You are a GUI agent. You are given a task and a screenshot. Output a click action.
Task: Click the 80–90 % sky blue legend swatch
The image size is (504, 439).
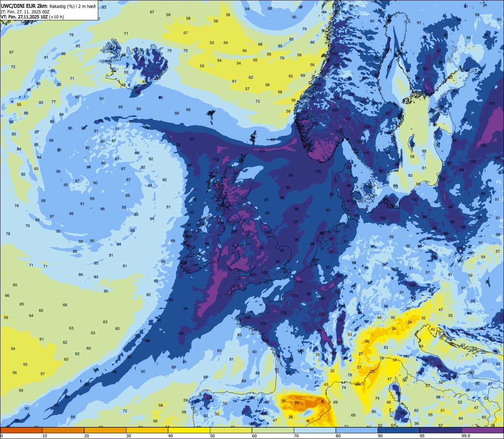(x=357, y=430)
